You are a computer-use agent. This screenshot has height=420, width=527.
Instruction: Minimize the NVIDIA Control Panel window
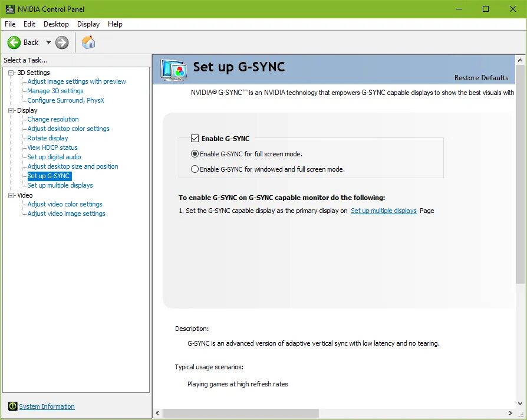[459, 9]
